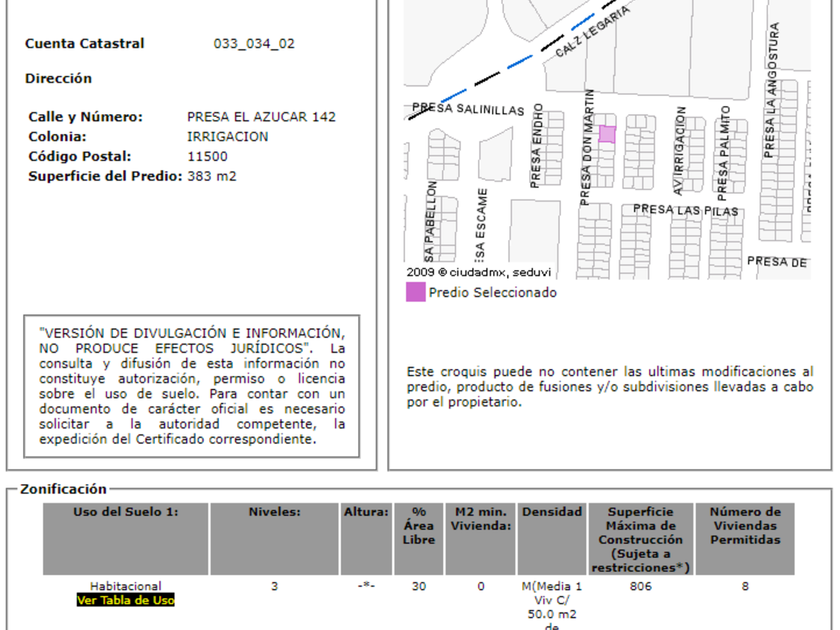Click the Altura column header
The width and height of the screenshot is (840, 630).
click(366, 539)
